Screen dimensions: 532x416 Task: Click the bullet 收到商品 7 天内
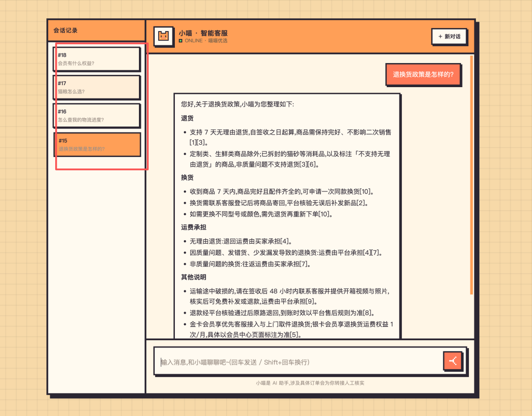click(282, 192)
